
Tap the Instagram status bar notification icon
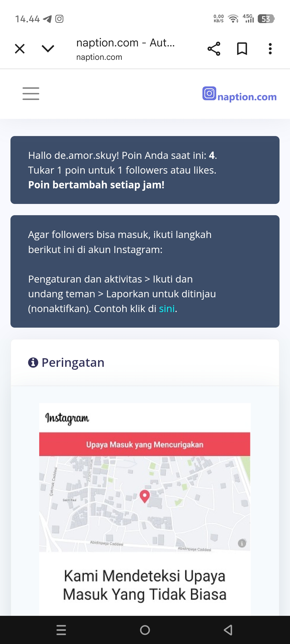pyautogui.click(x=59, y=19)
